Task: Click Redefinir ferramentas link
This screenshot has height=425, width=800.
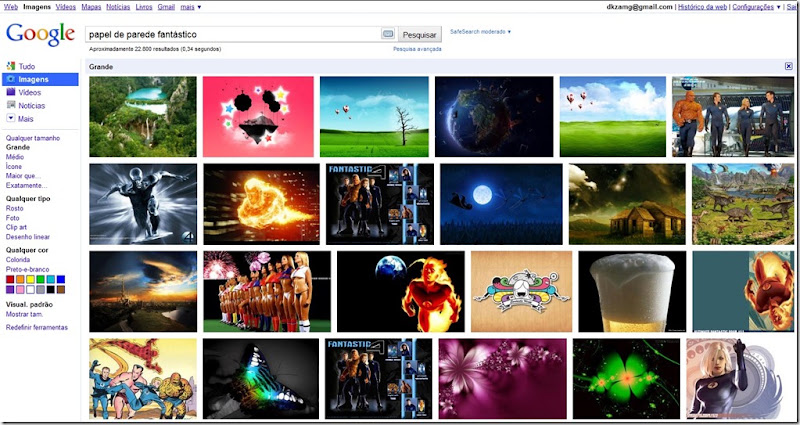Action: 37,328
